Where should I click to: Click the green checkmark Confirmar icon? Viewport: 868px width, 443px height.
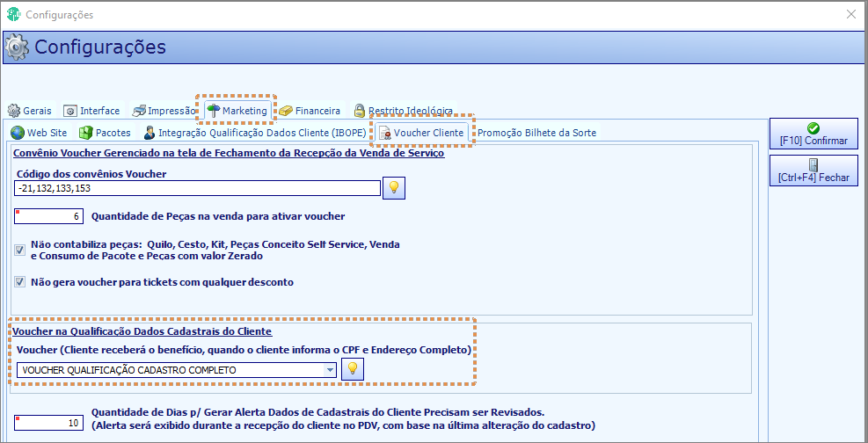click(x=813, y=128)
